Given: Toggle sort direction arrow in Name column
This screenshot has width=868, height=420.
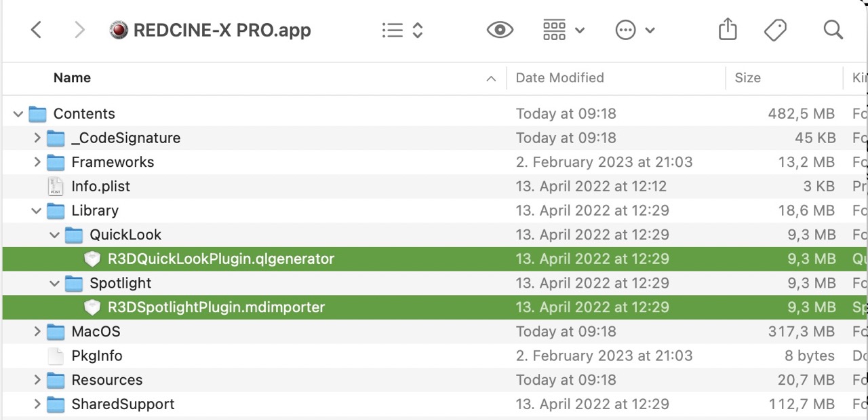Looking at the screenshot, I should click(491, 79).
